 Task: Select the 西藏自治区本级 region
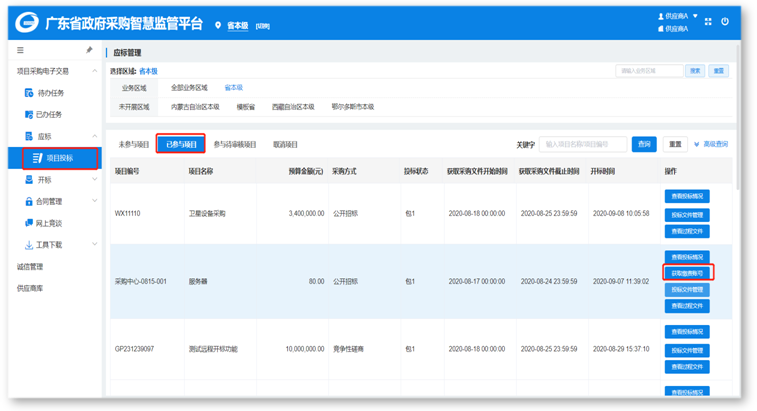click(293, 107)
